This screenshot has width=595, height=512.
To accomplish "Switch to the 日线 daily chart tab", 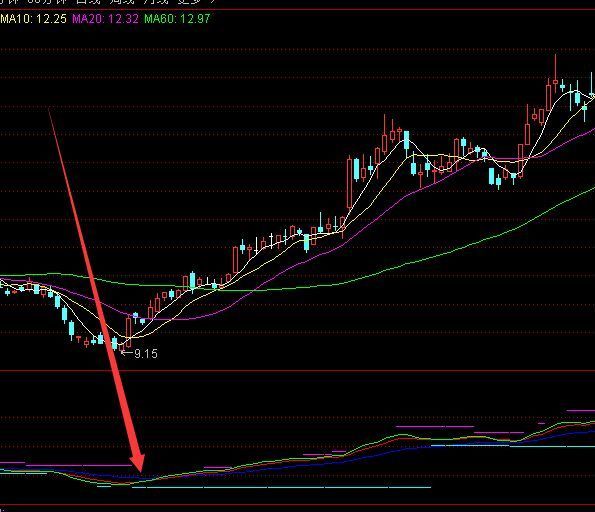I will tap(87, 2).
